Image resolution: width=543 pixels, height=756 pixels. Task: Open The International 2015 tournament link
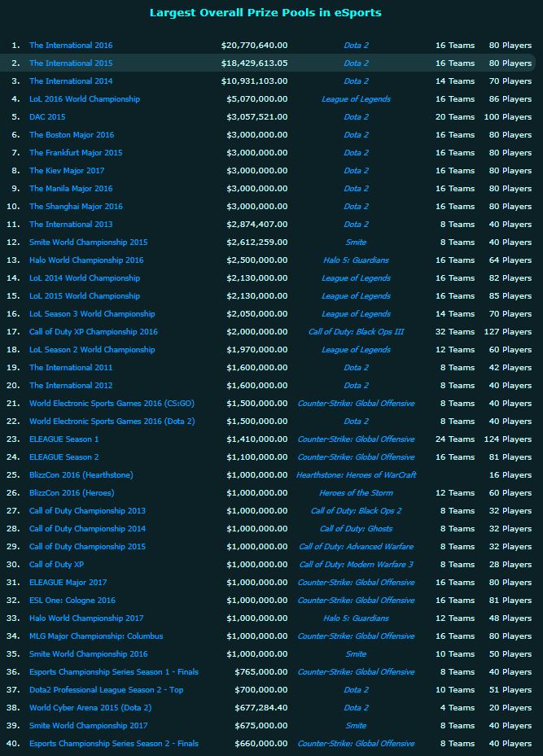coord(71,63)
